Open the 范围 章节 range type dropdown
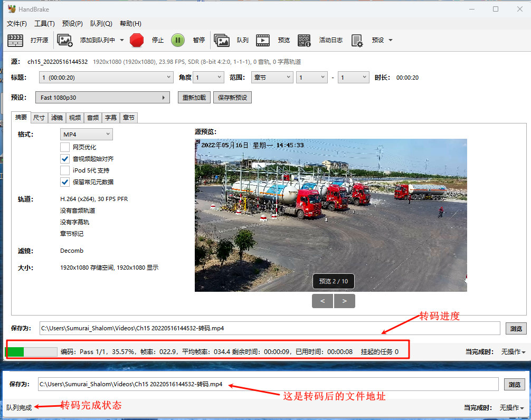531x420 pixels. [x=272, y=78]
